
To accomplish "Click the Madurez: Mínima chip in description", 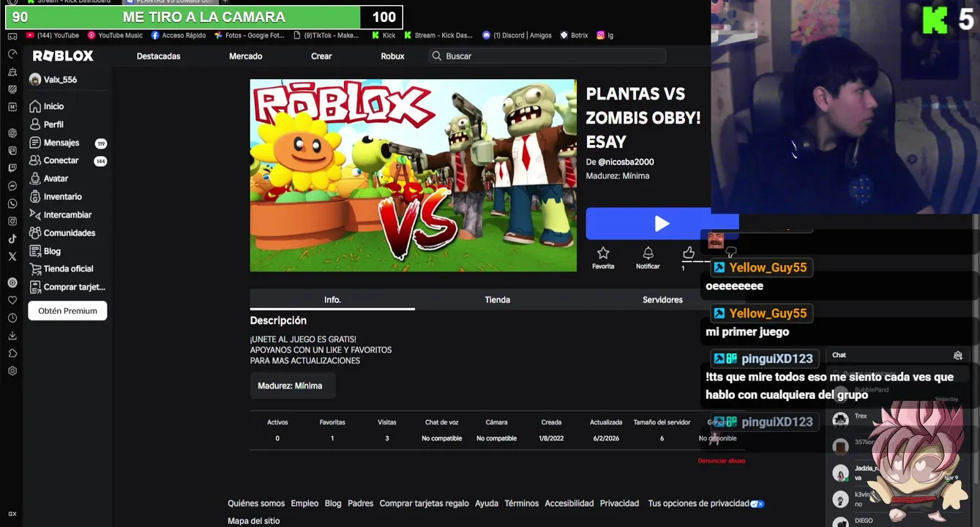I will pyautogui.click(x=293, y=386).
